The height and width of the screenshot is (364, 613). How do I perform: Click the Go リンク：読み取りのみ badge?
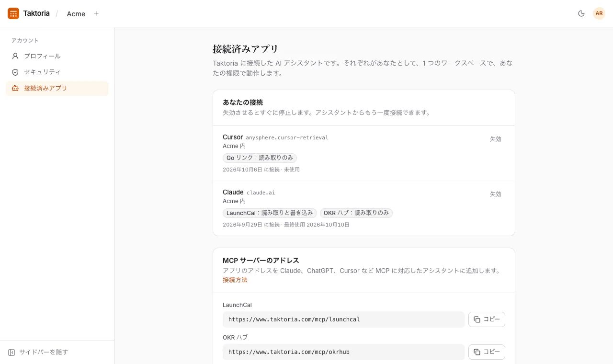tap(260, 158)
